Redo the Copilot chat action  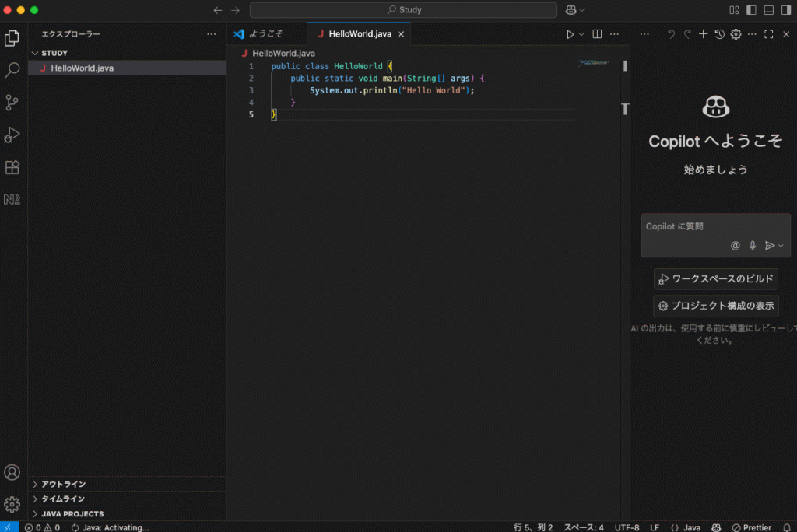(687, 34)
